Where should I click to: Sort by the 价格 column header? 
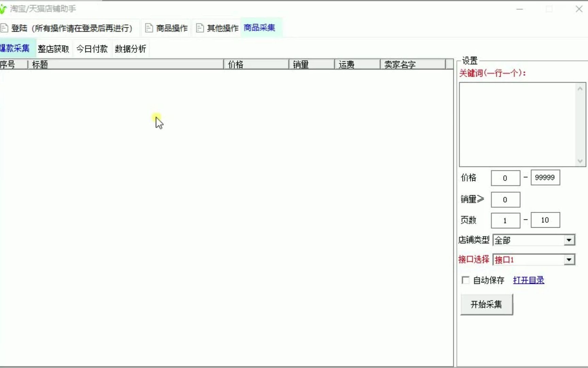pyautogui.click(x=256, y=64)
